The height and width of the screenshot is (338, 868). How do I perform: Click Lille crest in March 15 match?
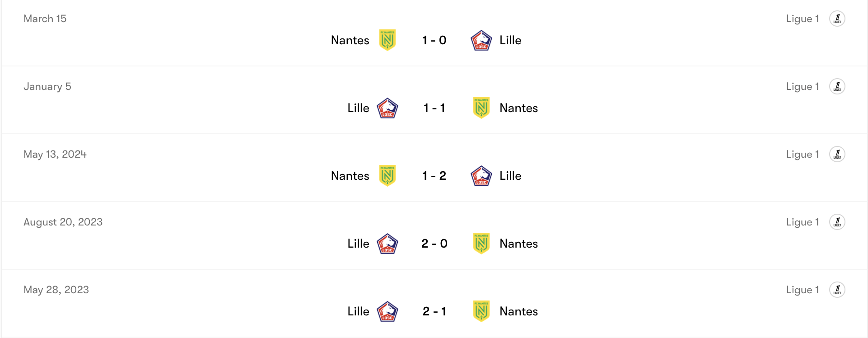tap(481, 40)
